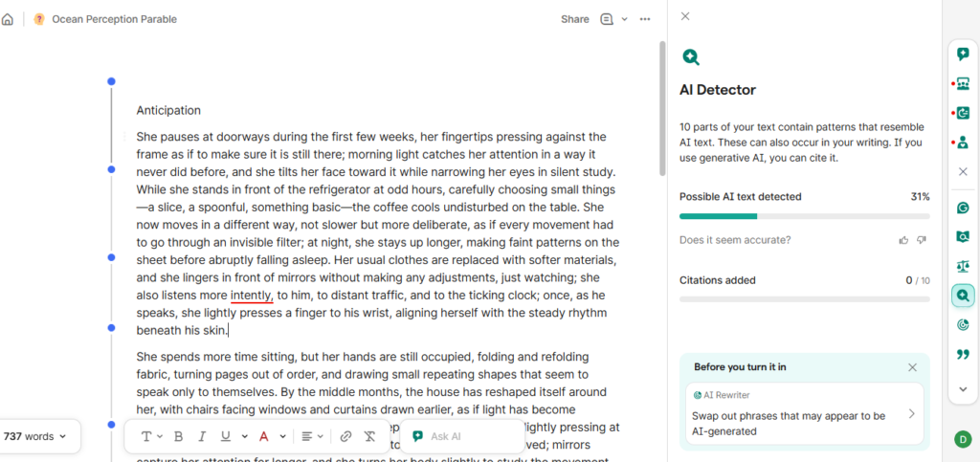
Task: Give thumbs down on detection accuracy
Action: [x=921, y=240]
